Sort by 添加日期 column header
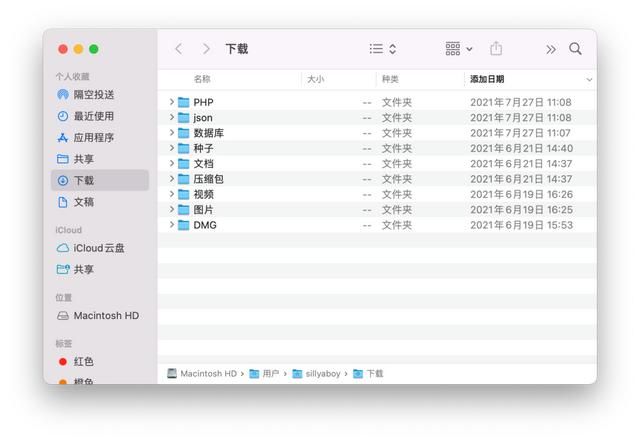This screenshot has width=640, height=441. click(x=487, y=79)
